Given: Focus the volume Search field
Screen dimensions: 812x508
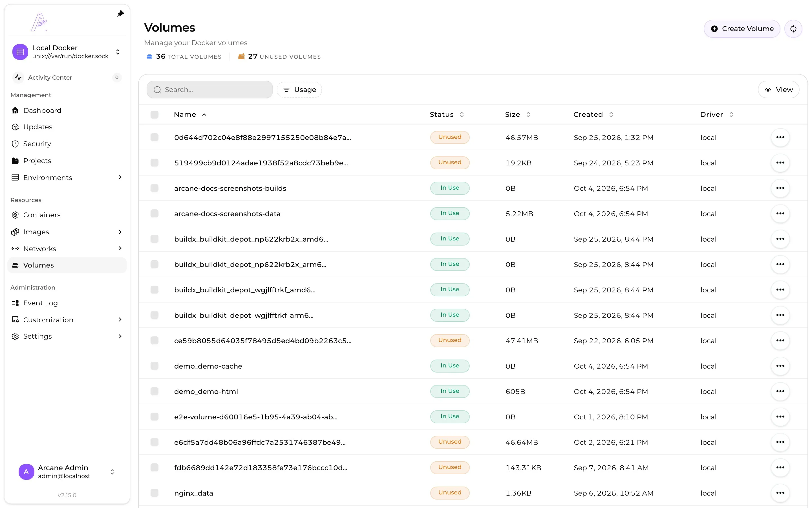Looking at the screenshot, I should (x=210, y=90).
